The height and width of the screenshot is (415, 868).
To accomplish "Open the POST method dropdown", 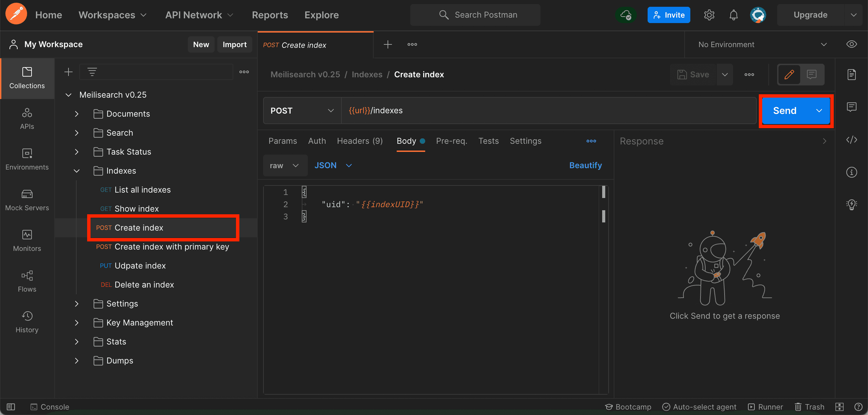I will point(302,111).
